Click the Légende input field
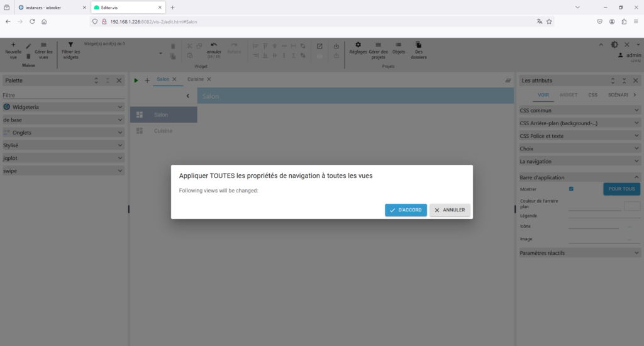Image resolution: width=644 pixels, height=346 pixels. [x=604, y=216]
